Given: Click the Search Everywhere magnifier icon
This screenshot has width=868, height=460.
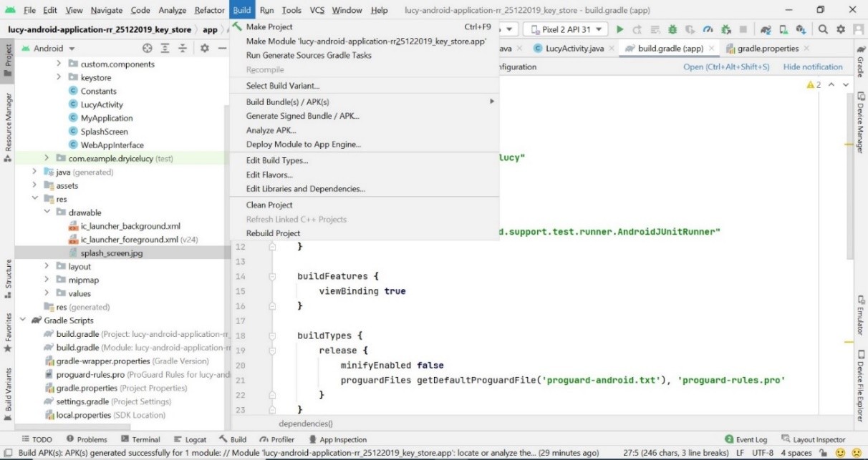Looking at the screenshot, I should click(x=823, y=29).
